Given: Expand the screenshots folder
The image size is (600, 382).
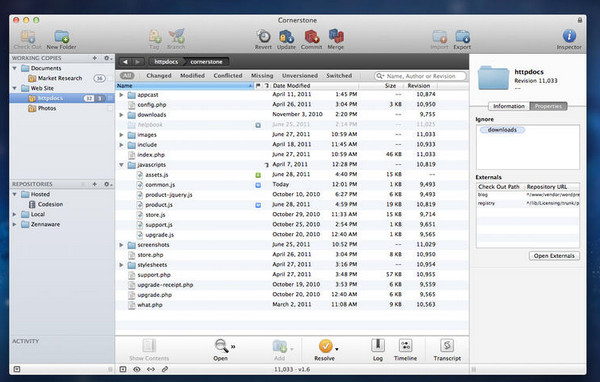Looking at the screenshot, I should (x=121, y=245).
